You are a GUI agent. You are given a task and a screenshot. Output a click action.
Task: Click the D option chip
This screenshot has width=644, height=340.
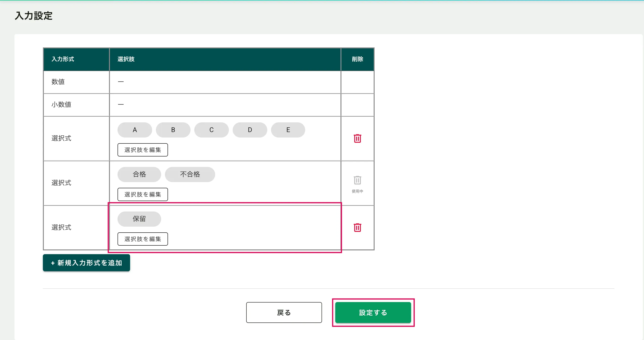pos(250,130)
